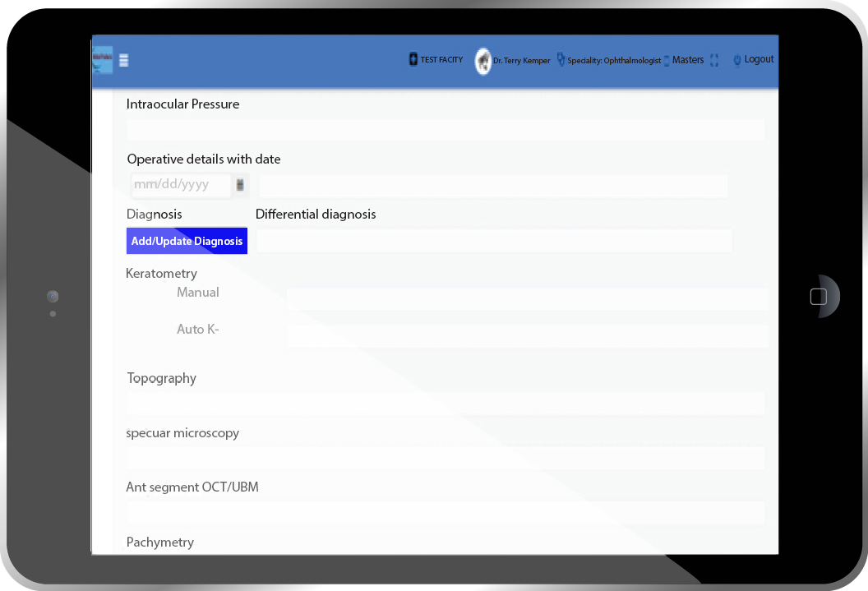Click the stethoscope speciality icon

pyautogui.click(x=561, y=59)
